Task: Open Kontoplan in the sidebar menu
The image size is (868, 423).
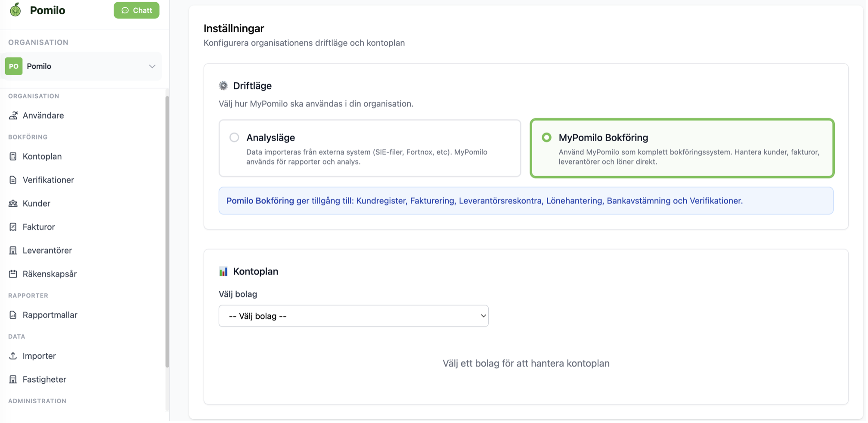Action: pyautogui.click(x=42, y=156)
